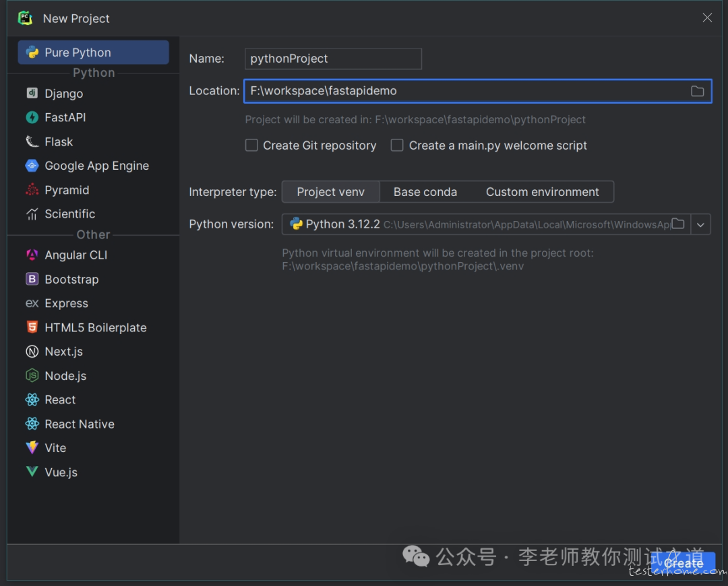Click the React atom icon

coord(32,399)
